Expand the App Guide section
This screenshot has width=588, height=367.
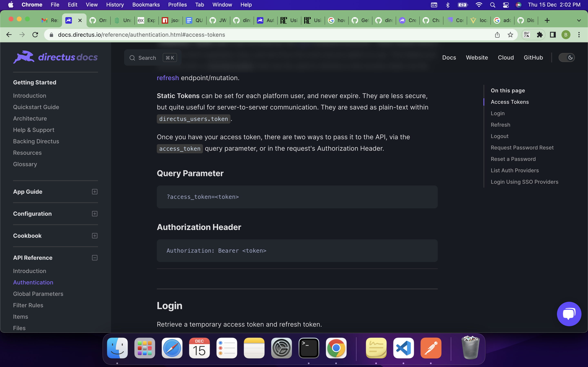click(x=95, y=191)
